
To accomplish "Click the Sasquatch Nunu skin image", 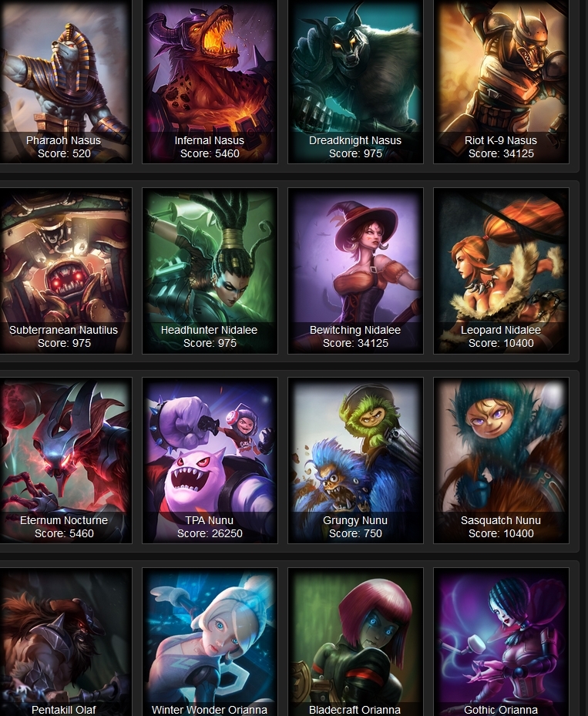I will click(501, 460).
